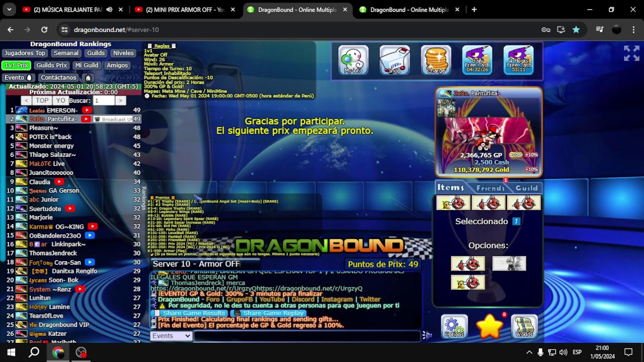Viewport: 644px width, 362px height.
Task: Open Windows taskbar search
Action: (34, 352)
